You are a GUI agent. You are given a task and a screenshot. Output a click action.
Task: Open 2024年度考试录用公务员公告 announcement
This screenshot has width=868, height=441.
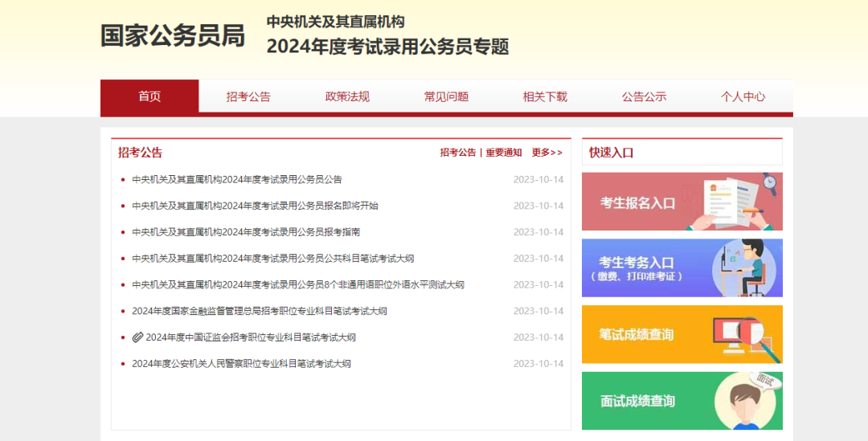pos(237,179)
